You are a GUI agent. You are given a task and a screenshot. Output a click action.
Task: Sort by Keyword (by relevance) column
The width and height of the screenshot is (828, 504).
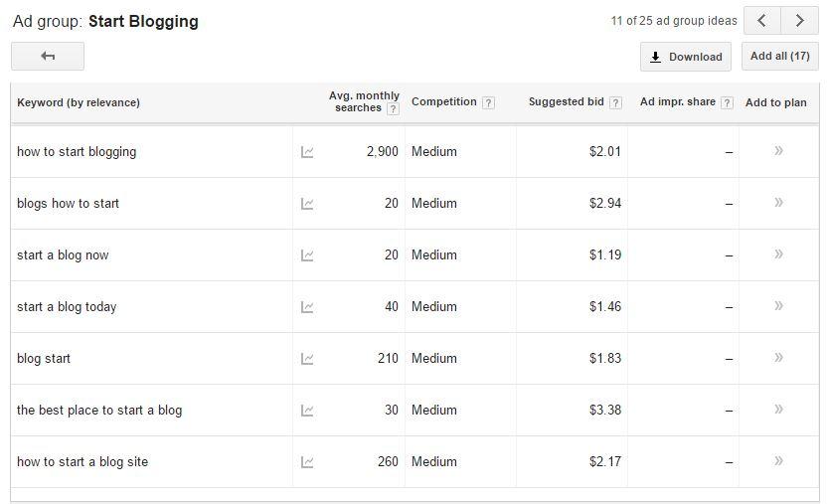(79, 102)
